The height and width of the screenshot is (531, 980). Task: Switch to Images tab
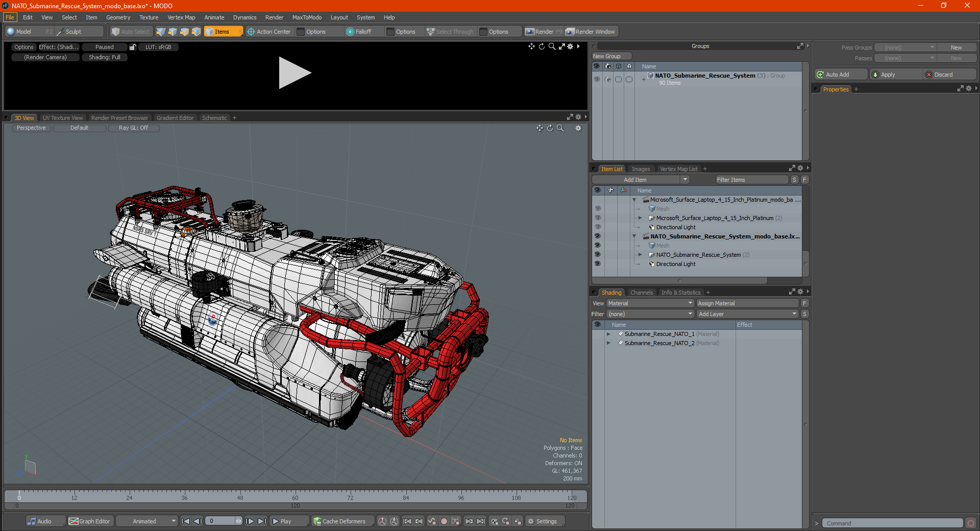click(x=641, y=169)
